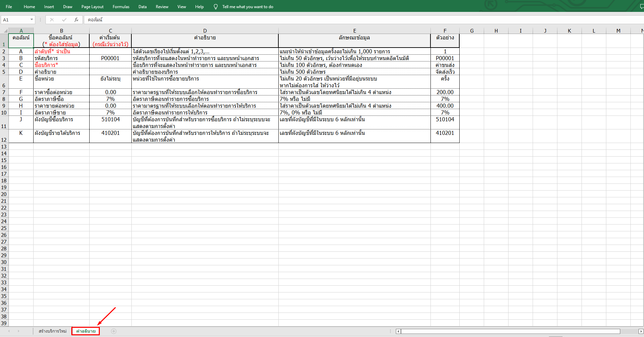This screenshot has width=644, height=337.
Task: Click the right horizontal scrollbar arrow
Action: (641, 331)
